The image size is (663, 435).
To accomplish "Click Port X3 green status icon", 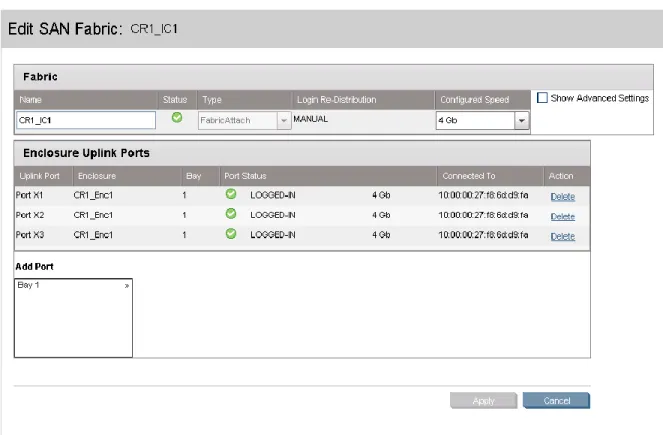I will [231, 233].
